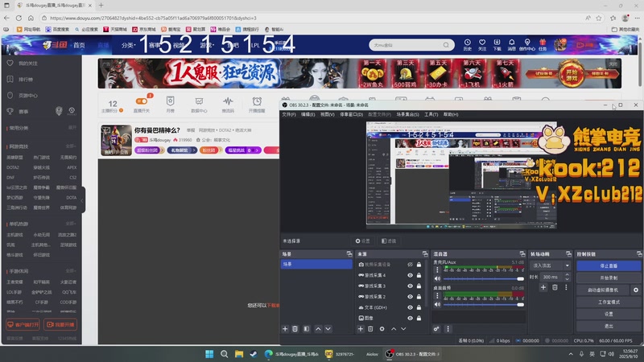This screenshot has width=644, height=362.
Task: Open 开播提醒 alarm clock icon
Action: point(257,105)
